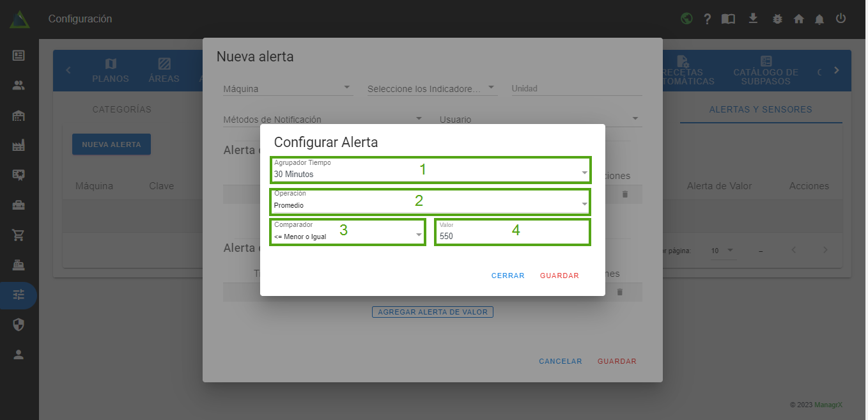868x420 pixels.
Task: Click the download icon in top bar
Action: point(753,19)
